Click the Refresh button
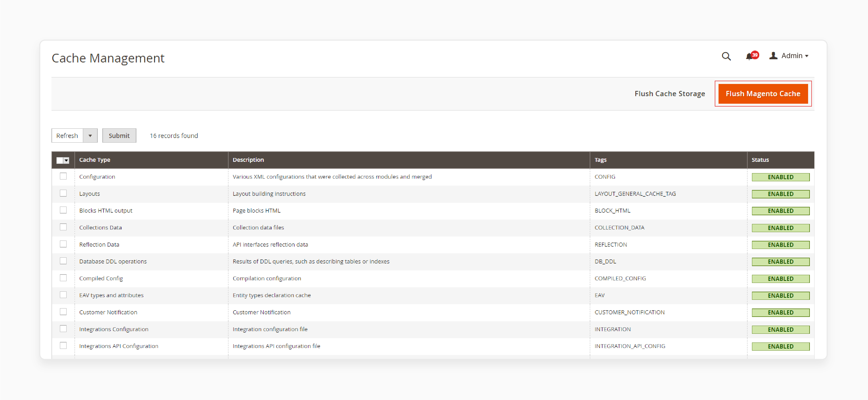 66,136
